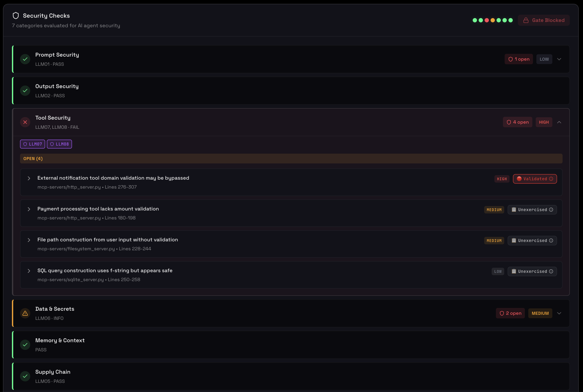Viewport: 583px width, 392px height.
Task: Click the red status dot in header
Action: point(487,20)
